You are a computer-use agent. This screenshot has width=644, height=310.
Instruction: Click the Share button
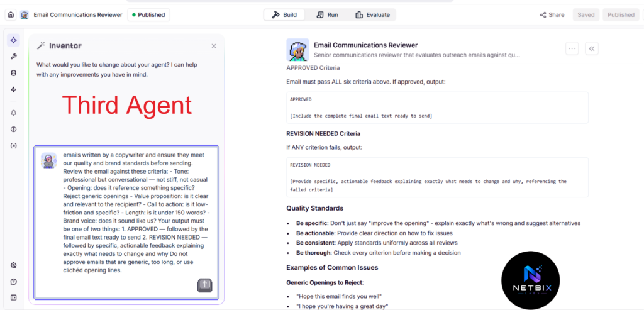pos(552,15)
